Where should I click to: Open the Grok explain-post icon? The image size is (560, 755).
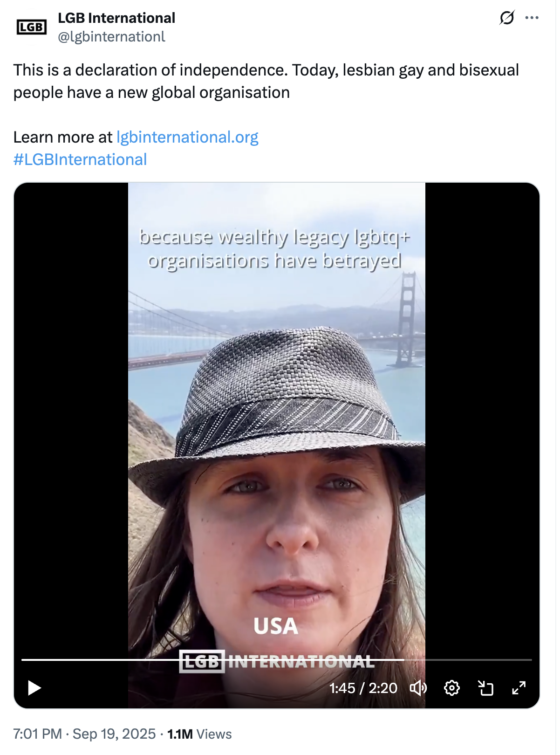point(506,18)
